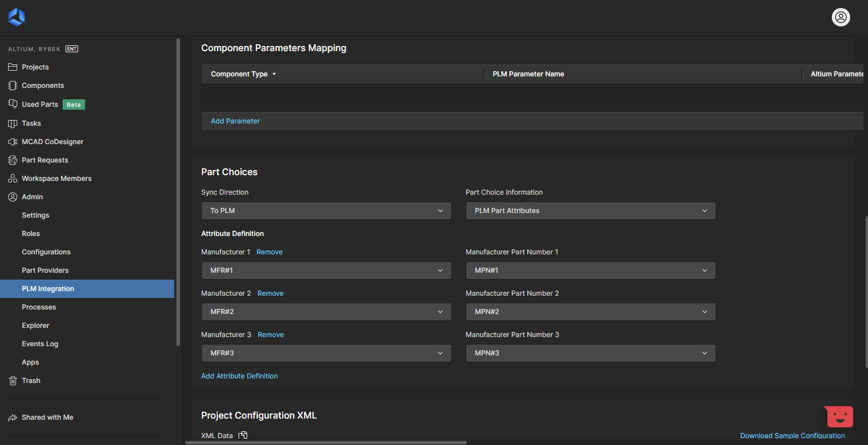
Task: Click the Project Configuration XML heading
Action: tap(259, 416)
